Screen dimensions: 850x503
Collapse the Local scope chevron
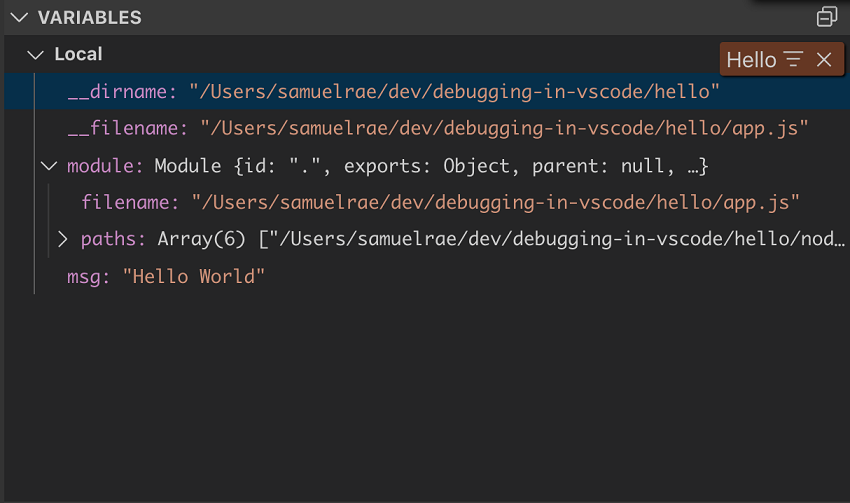35,55
